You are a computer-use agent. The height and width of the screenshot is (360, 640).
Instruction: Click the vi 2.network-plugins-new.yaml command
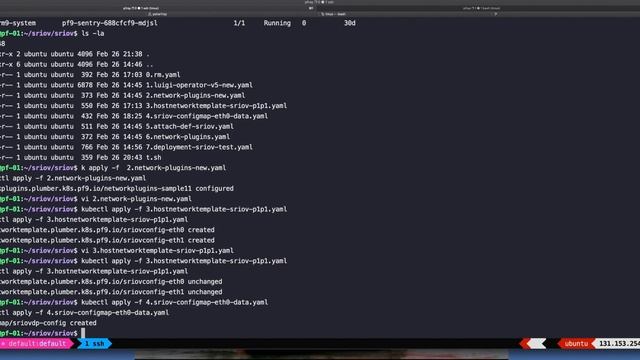pyautogui.click(x=136, y=199)
